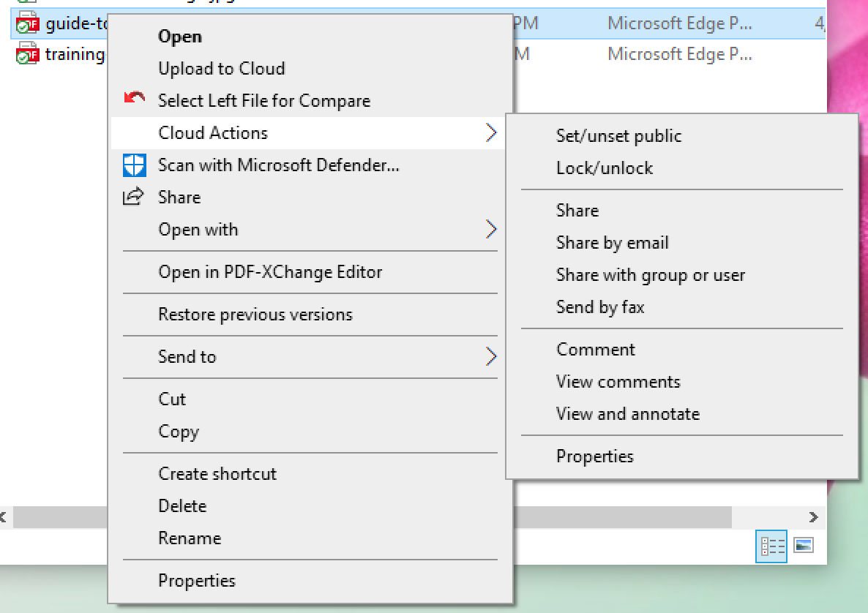Expand the Open with submenu
Viewport: 868px width, 613px height.
click(x=492, y=229)
